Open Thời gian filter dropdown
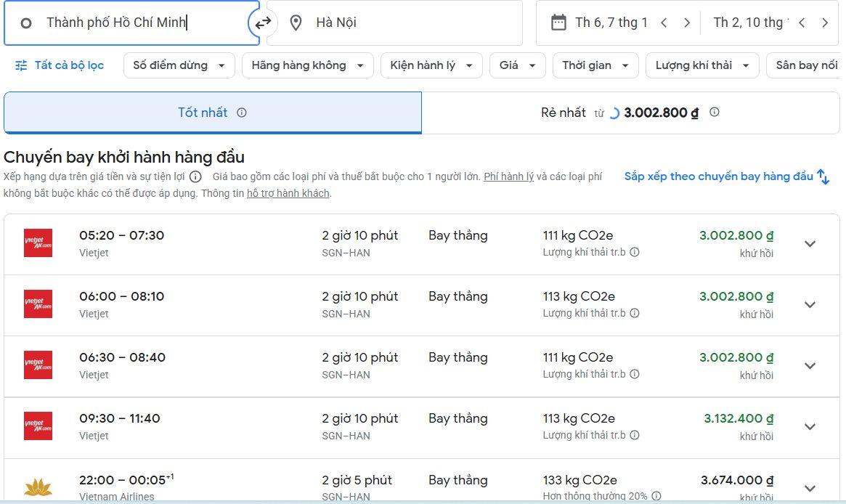Screen dimensions: 846x504 click(x=595, y=65)
